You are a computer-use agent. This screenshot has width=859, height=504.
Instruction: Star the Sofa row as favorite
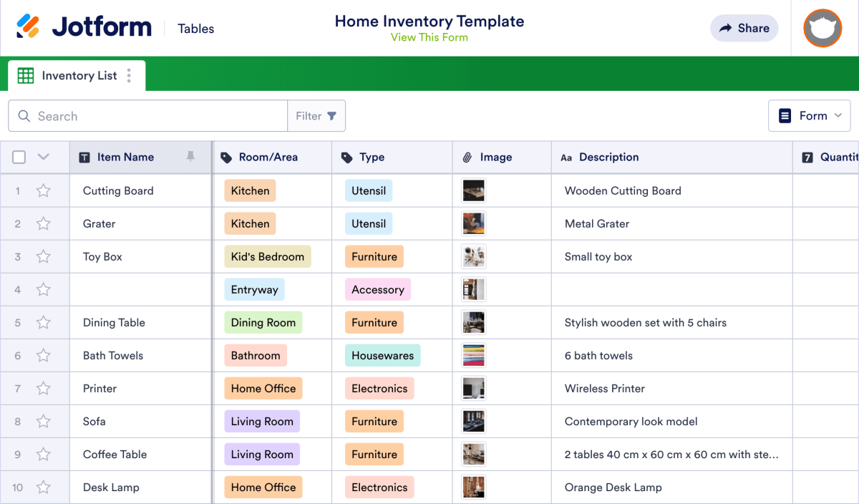(43, 422)
